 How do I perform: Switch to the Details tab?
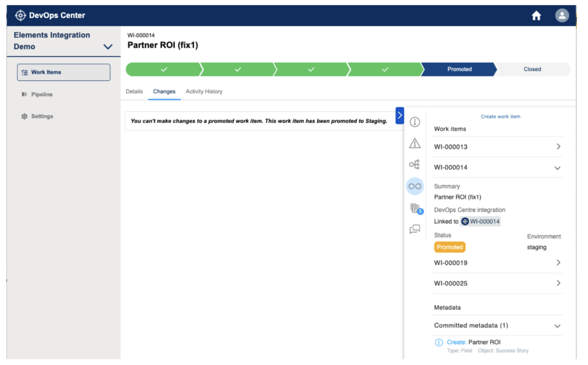pos(134,92)
